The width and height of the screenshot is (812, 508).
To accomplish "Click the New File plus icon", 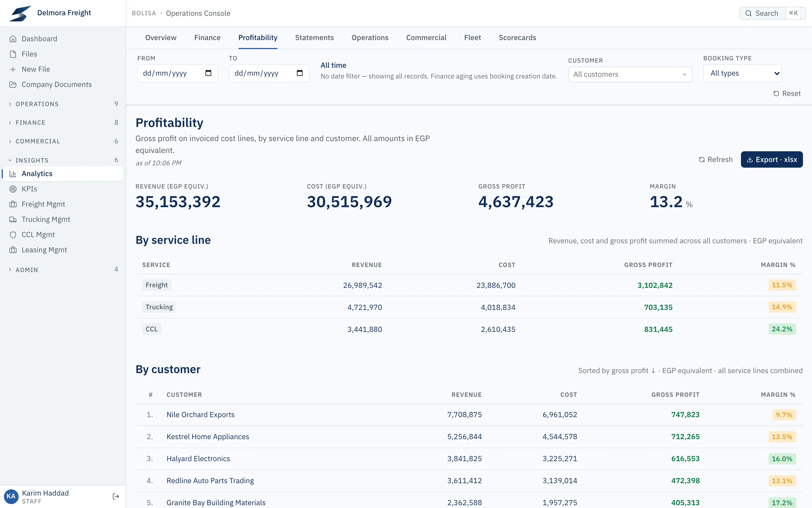I will pyautogui.click(x=13, y=69).
